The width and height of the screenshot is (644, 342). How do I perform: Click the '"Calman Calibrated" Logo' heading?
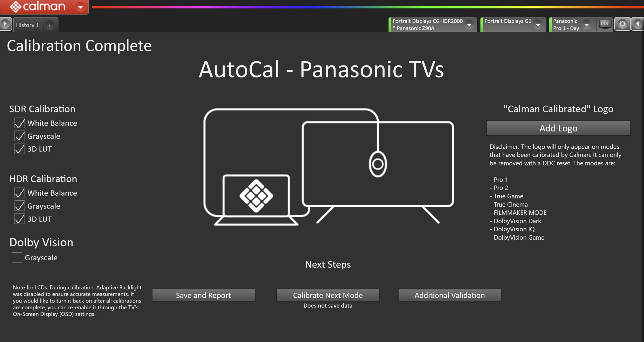pyautogui.click(x=558, y=109)
